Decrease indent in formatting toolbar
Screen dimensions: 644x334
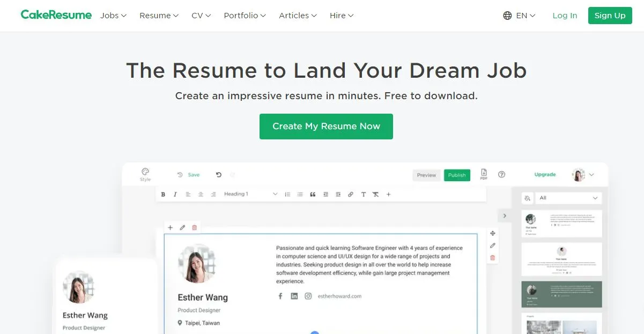click(x=325, y=195)
